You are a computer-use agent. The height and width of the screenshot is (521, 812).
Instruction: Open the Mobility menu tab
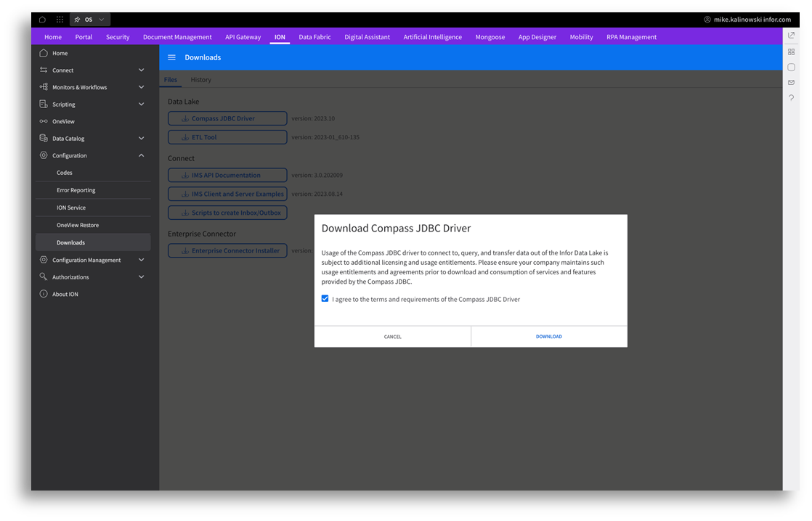tap(581, 37)
